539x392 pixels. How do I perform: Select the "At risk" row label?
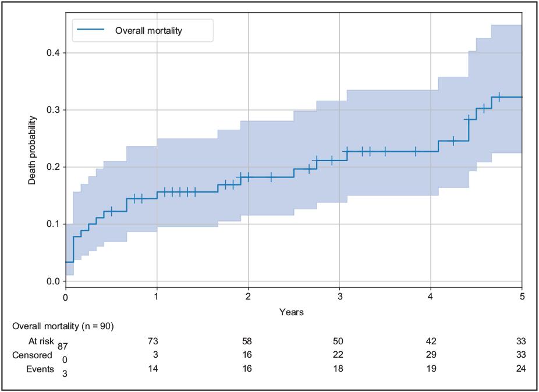40,341
